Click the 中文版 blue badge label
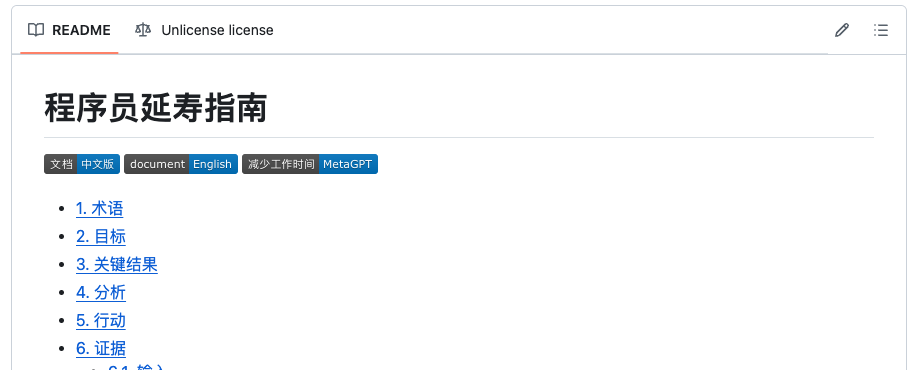 98,164
